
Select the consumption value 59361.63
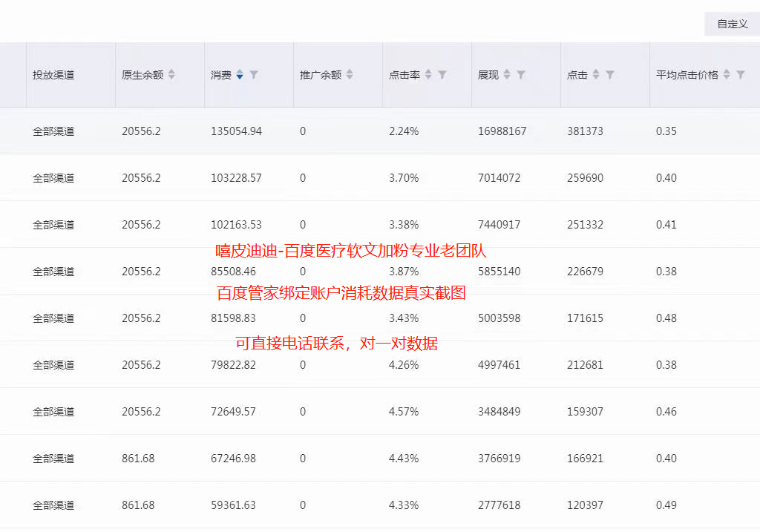[x=233, y=505]
